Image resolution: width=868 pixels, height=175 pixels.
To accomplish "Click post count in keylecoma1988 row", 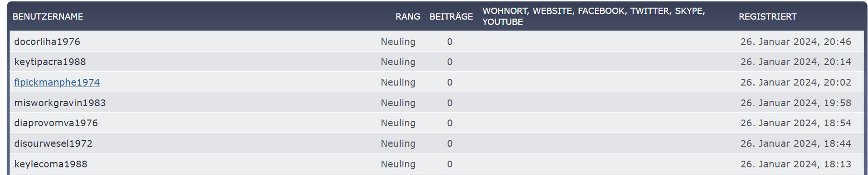I will [x=450, y=164].
